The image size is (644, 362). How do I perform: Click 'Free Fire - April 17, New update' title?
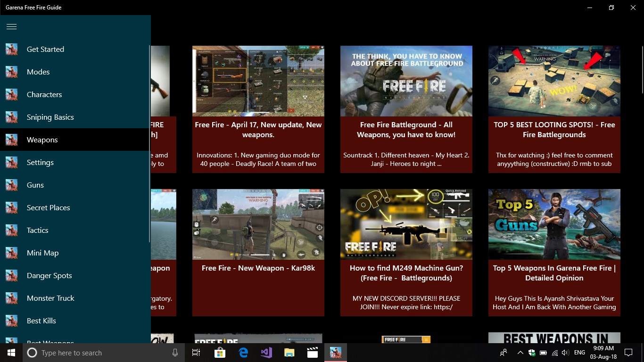[258, 130]
